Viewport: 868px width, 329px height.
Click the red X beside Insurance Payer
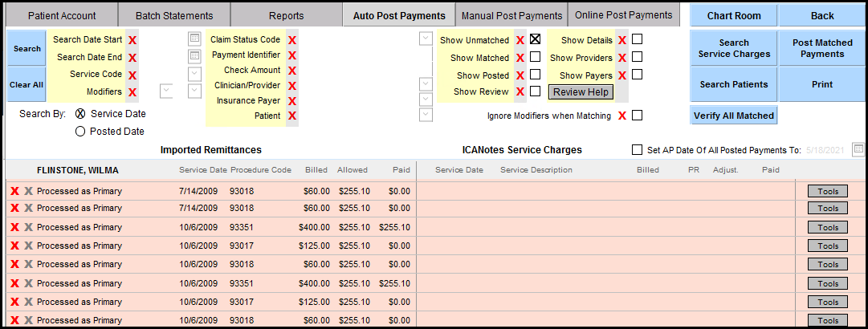point(292,101)
